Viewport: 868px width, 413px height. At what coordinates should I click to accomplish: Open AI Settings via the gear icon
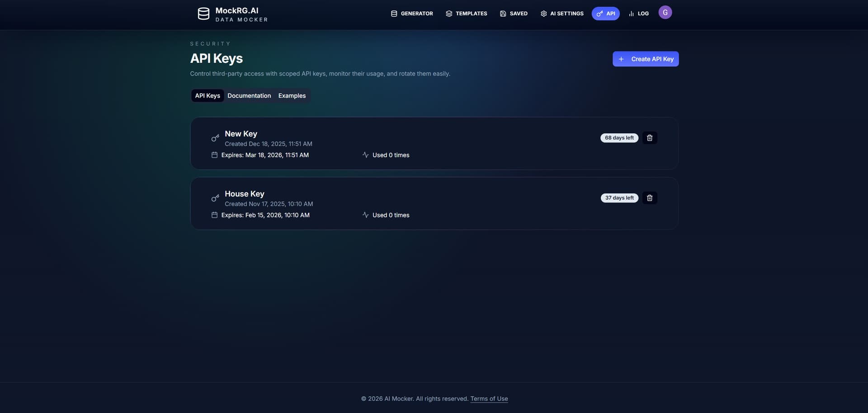click(x=543, y=13)
